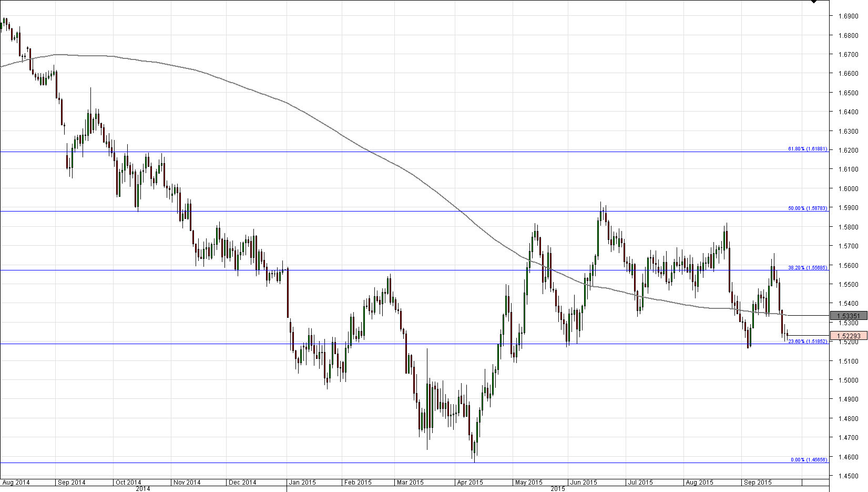
Task: Click the 1.6000 price axis label
Action: (848, 189)
